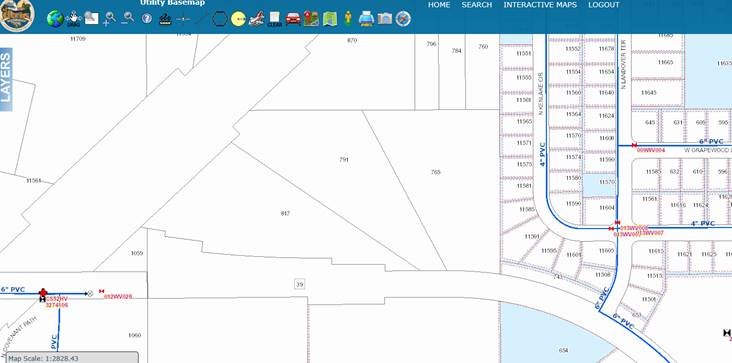Click the green folded map icon
Image resolution: width=732 pixels, height=363 pixels.
point(330,19)
